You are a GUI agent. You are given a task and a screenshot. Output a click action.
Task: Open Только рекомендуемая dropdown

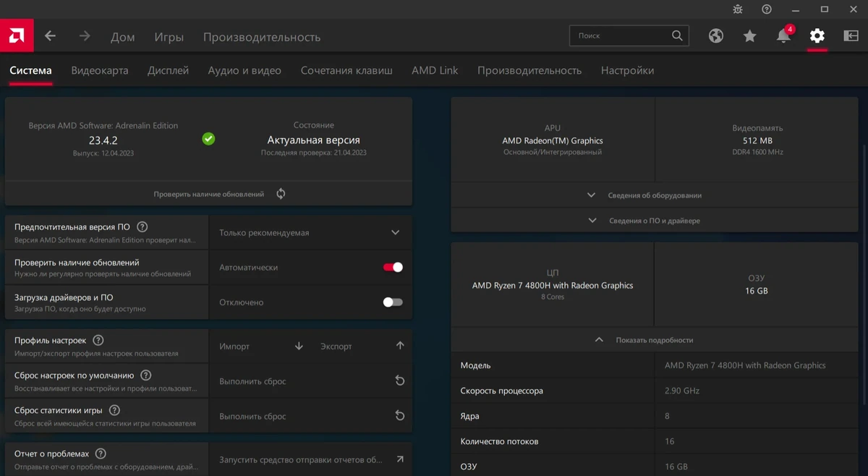tap(310, 233)
